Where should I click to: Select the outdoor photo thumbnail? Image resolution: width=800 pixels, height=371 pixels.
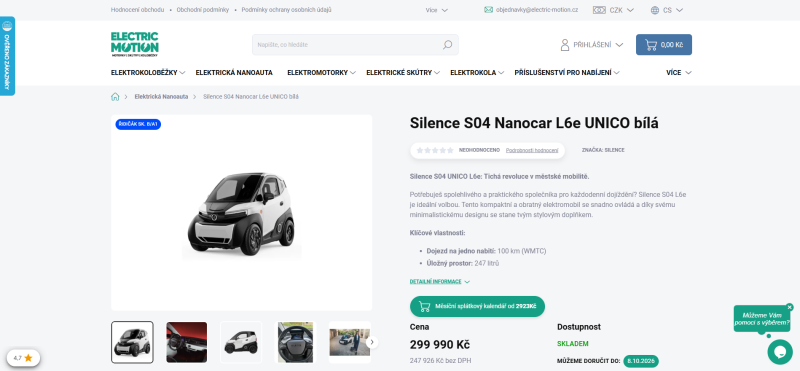coord(349,342)
